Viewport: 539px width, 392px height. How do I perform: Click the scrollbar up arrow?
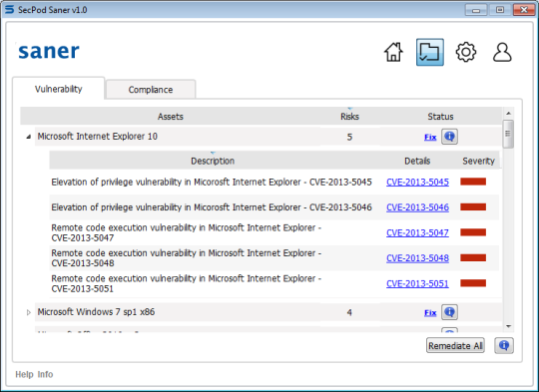click(508, 113)
